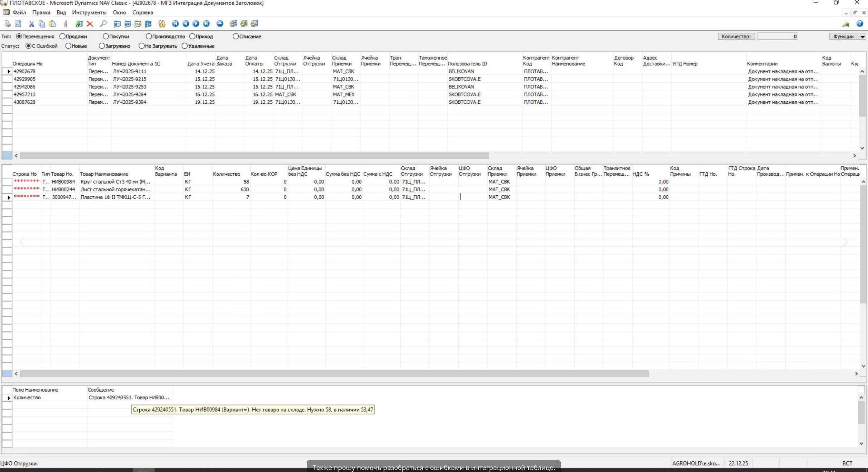Screen dimensions: 868x472
Task: Click the Sort yellow arrows icon
Action: (162, 24)
